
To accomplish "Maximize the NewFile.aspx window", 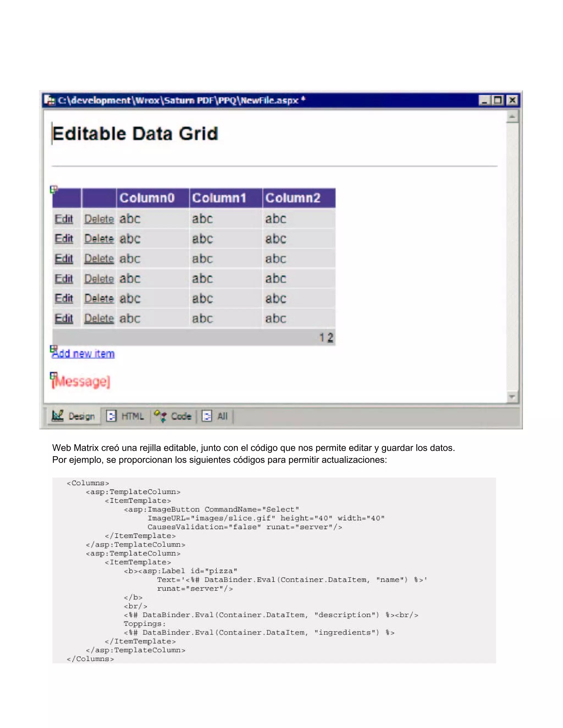I will pos(498,100).
